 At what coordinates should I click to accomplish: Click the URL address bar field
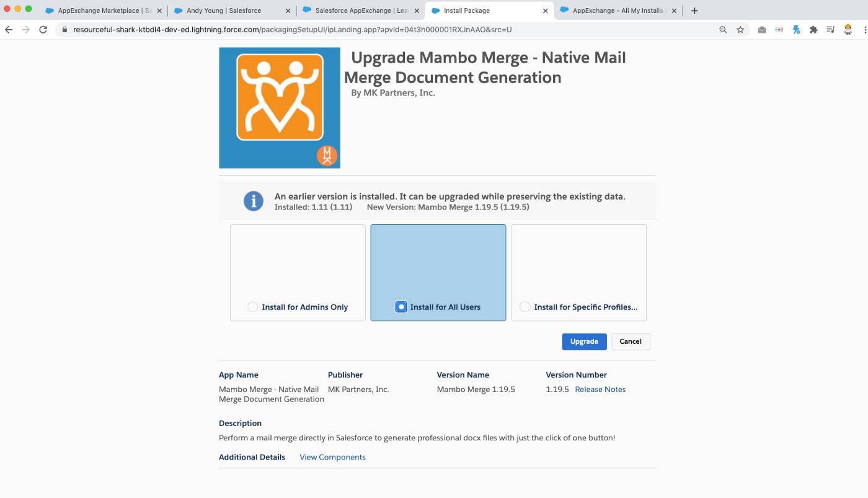[391, 30]
